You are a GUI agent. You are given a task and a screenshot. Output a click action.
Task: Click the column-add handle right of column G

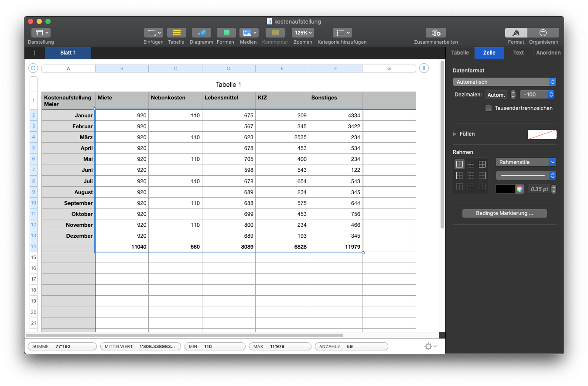coord(424,68)
